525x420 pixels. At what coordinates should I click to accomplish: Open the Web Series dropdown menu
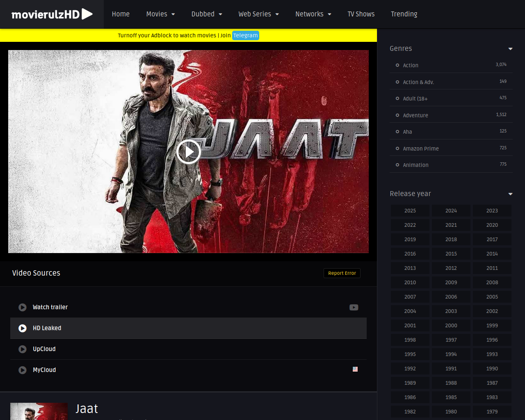[258, 14]
